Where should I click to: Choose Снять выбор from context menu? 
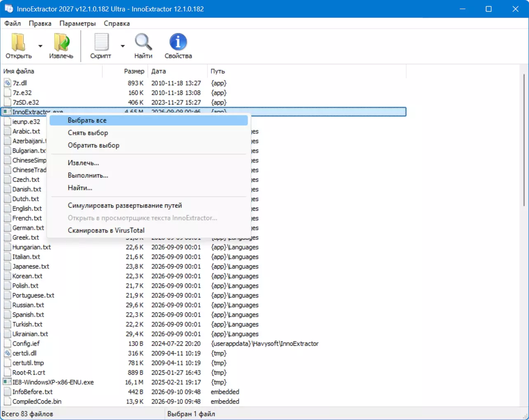click(x=149, y=133)
